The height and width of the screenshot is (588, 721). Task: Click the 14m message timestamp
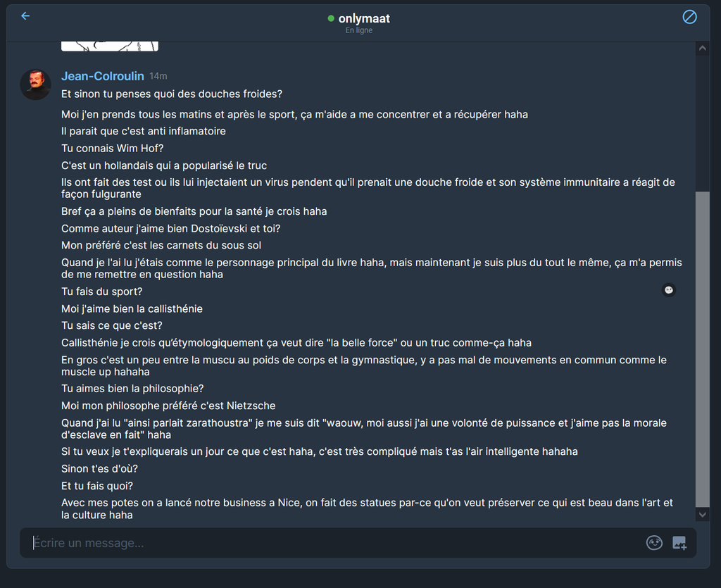[158, 76]
